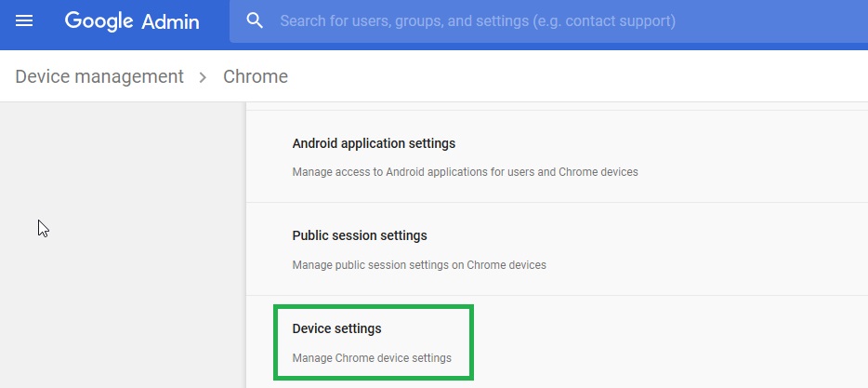Image resolution: width=868 pixels, height=388 pixels.
Task: Click the 'Manage Chrome device settings' description
Action: pyautogui.click(x=372, y=358)
